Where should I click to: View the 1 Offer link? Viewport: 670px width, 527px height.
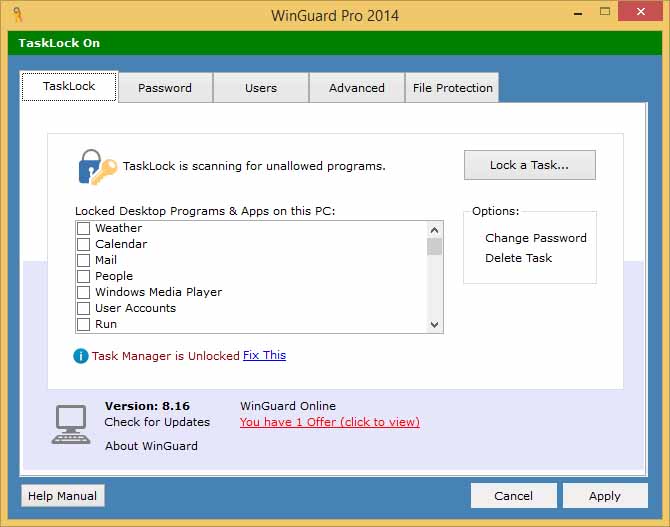click(329, 422)
